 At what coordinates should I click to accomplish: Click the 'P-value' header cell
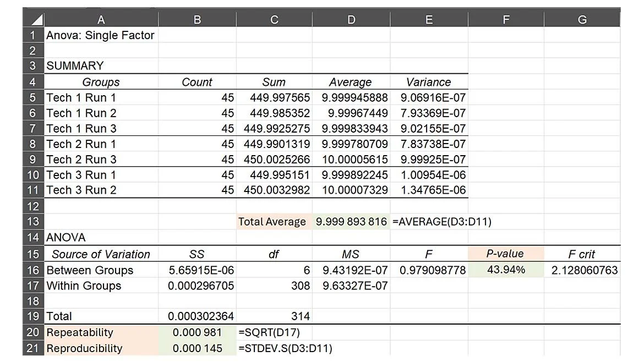(506, 254)
